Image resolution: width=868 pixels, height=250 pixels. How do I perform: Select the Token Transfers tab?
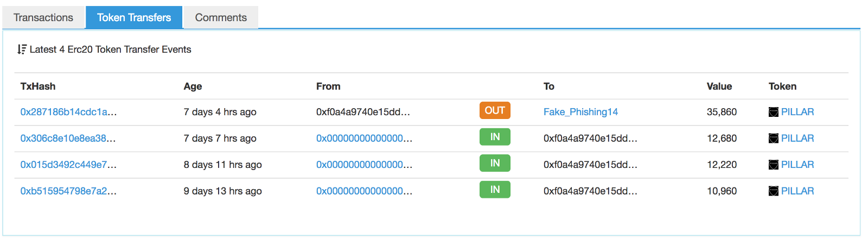(134, 17)
